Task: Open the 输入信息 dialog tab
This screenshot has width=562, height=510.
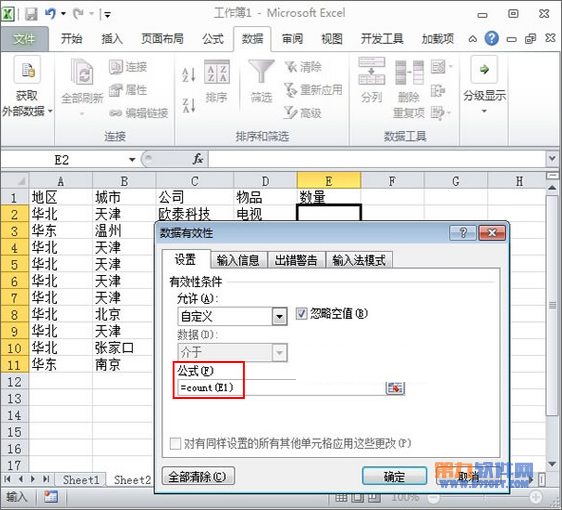Action: click(238, 260)
